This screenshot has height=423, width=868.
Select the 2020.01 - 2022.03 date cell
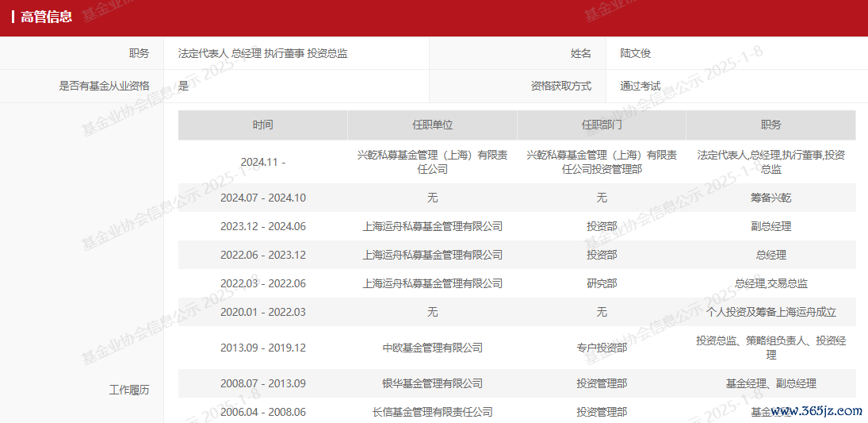[x=263, y=312]
